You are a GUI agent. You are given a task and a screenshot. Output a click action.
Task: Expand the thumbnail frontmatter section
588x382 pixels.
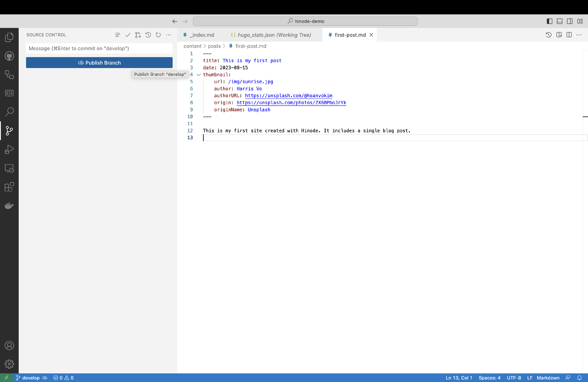point(198,75)
